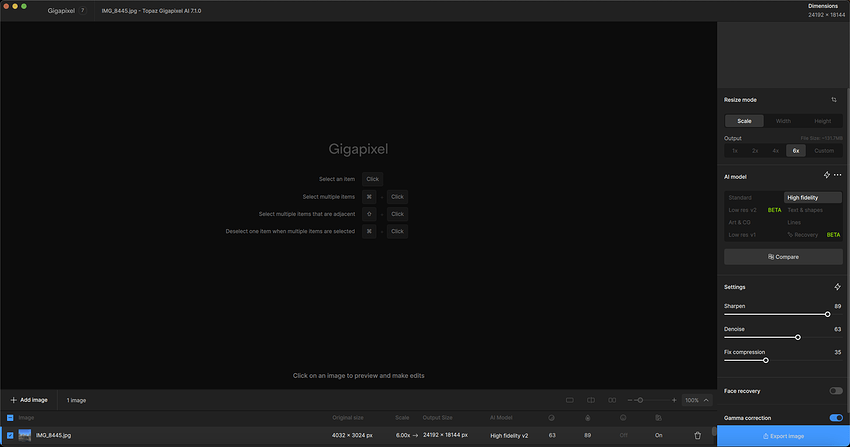Toggle the select-all checkbox in list header
Viewport: 850px width, 447px height.
tap(10, 418)
